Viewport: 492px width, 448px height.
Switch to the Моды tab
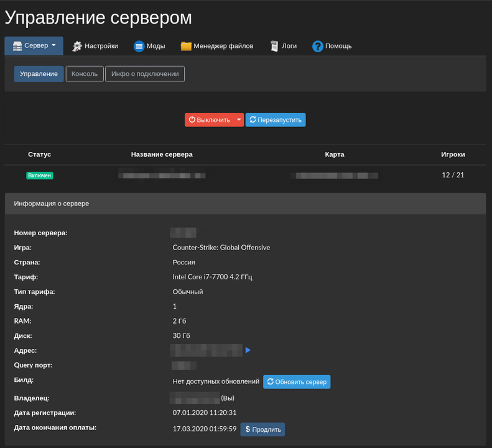pyautogui.click(x=150, y=46)
